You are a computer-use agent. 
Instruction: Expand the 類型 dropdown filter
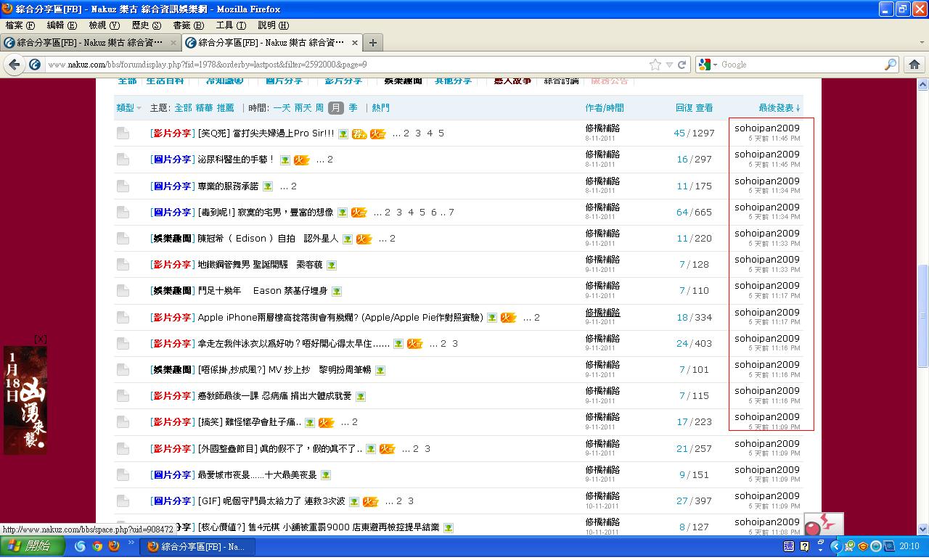[x=129, y=108]
